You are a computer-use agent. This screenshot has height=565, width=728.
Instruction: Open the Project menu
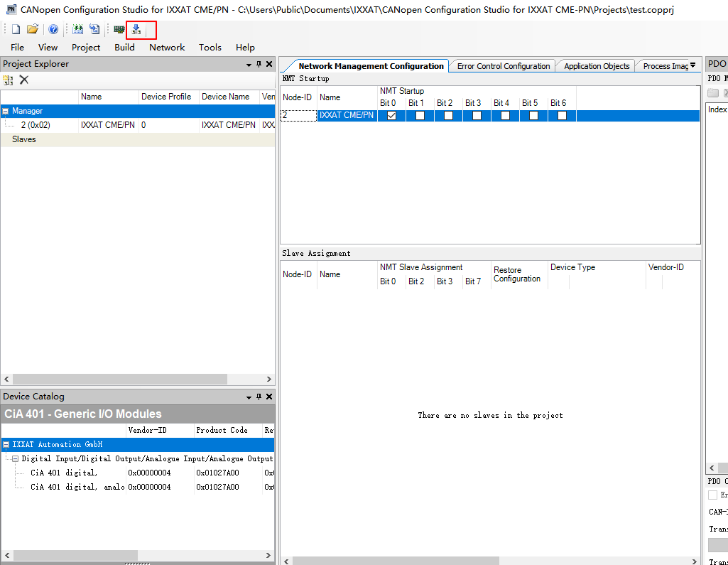click(x=86, y=48)
